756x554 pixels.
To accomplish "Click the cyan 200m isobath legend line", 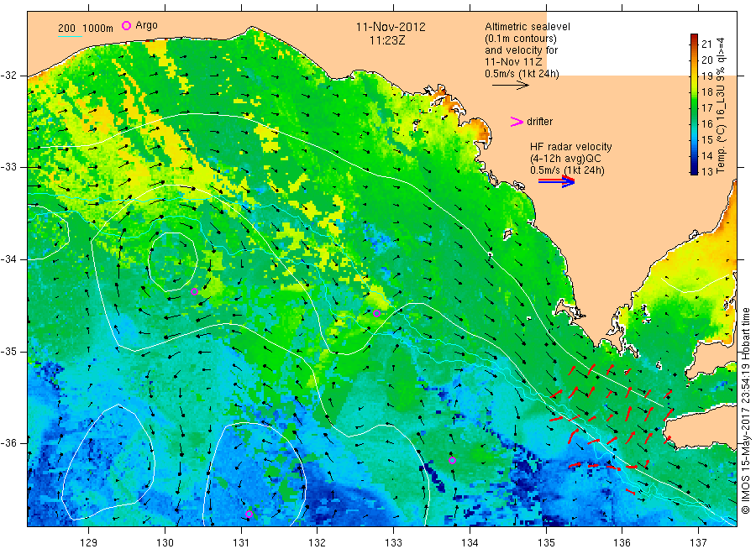I will pyautogui.click(x=70, y=35).
